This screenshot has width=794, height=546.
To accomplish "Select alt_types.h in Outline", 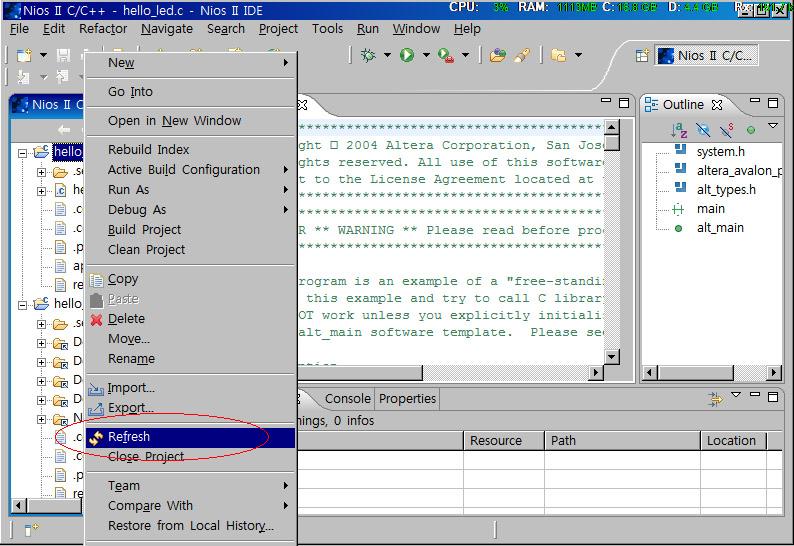I will tap(726, 190).
